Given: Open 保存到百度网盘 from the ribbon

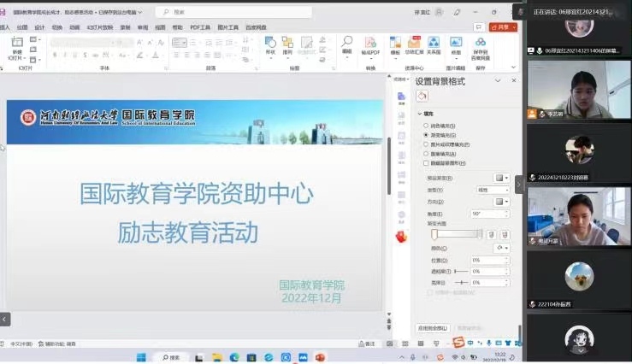Looking at the screenshot, I should pos(481,45).
